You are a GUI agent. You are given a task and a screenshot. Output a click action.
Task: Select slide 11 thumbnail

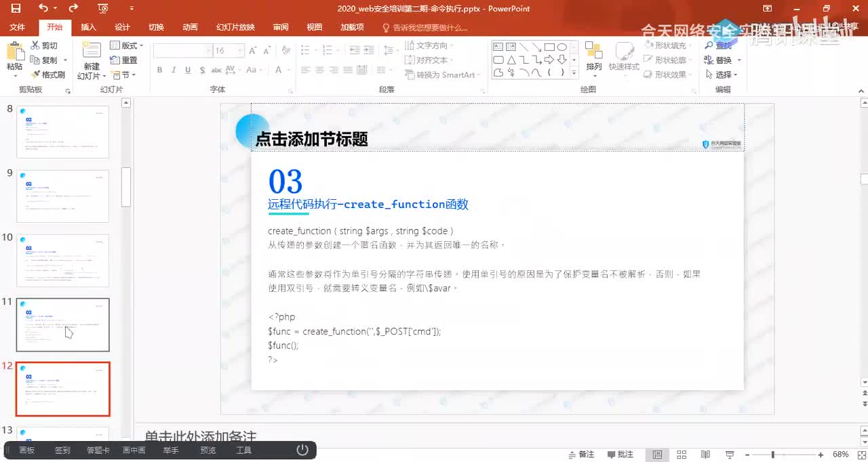62,324
